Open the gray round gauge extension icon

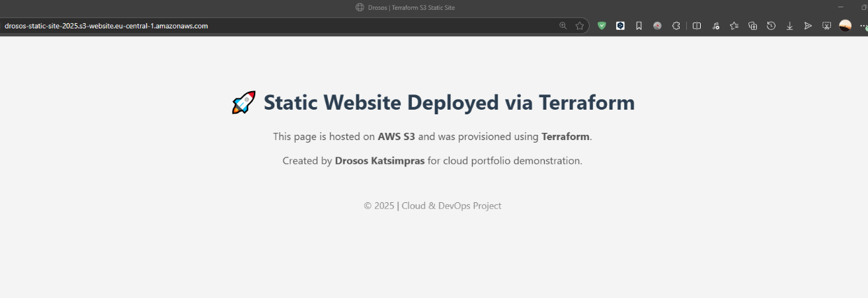click(x=657, y=26)
